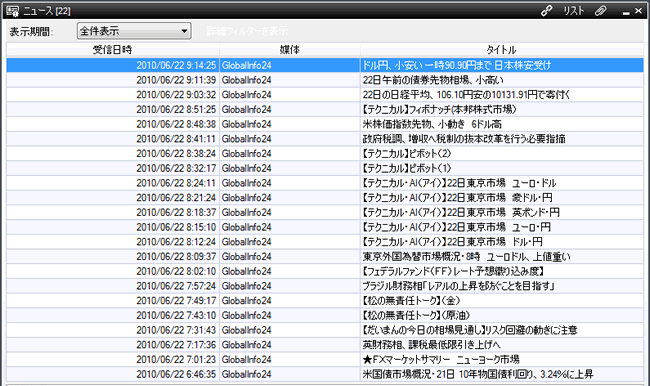Select 英財務相、課税最低限引き上げへ headline
This screenshot has width=650, height=386.
pos(432,345)
